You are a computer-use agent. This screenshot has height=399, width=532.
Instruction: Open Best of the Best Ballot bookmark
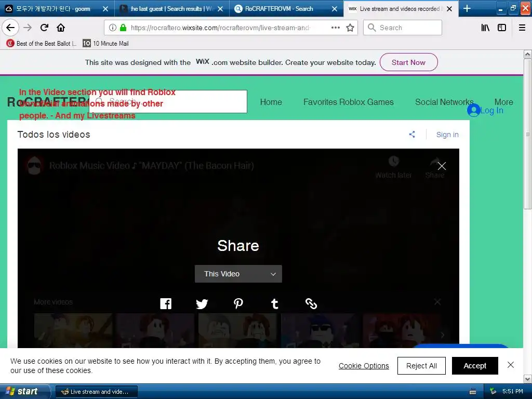[x=41, y=44]
